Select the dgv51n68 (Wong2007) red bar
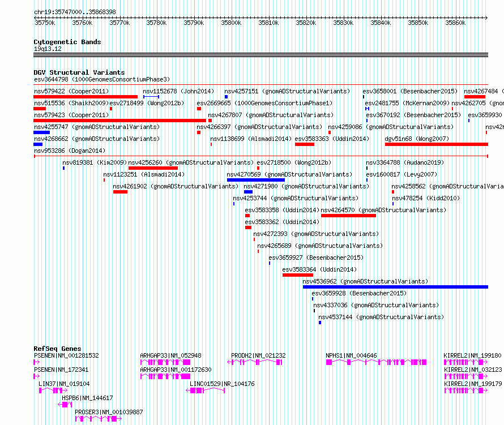Viewport: 504px width, 425px height. pos(437,144)
